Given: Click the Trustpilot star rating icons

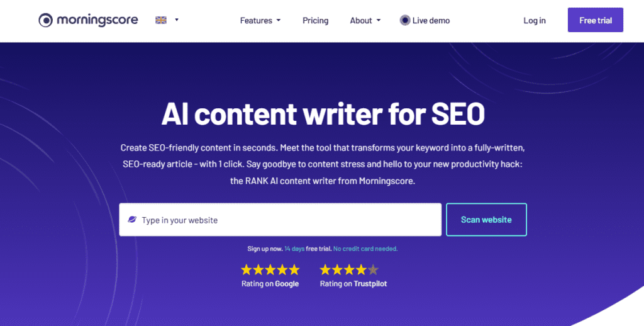Looking at the screenshot, I should 349,270.
